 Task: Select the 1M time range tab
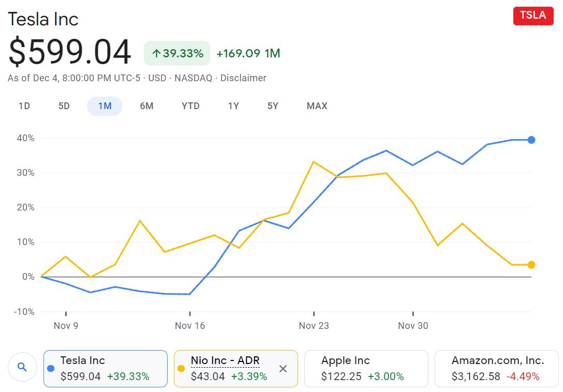pyautogui.click(x=105, y=106)
